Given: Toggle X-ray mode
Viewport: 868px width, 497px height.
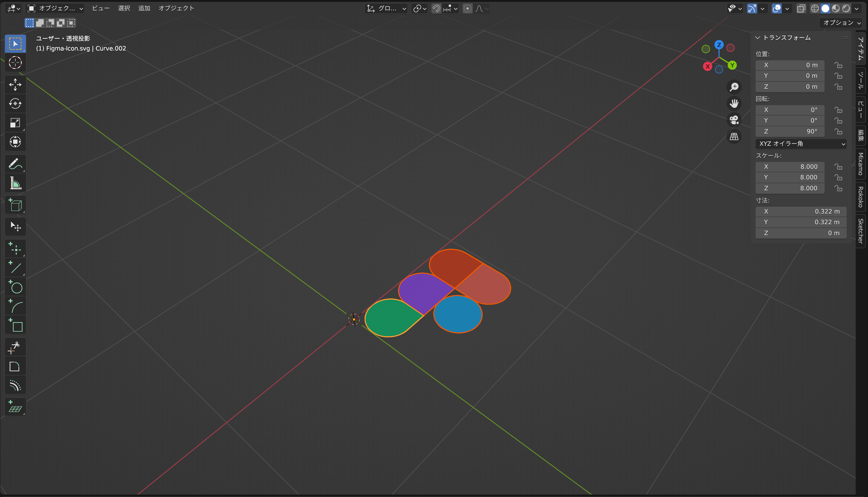Looking at the screenshot, I should 801,8.
